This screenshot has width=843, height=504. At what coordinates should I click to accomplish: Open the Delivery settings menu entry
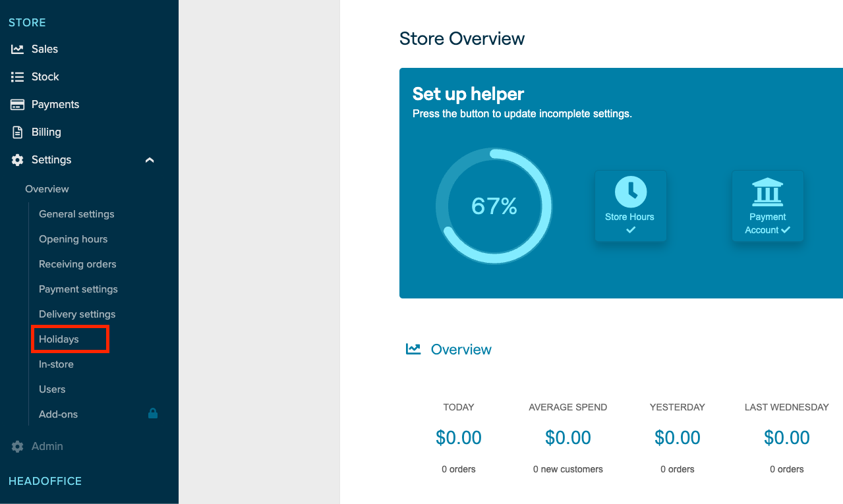click(76, 314)
